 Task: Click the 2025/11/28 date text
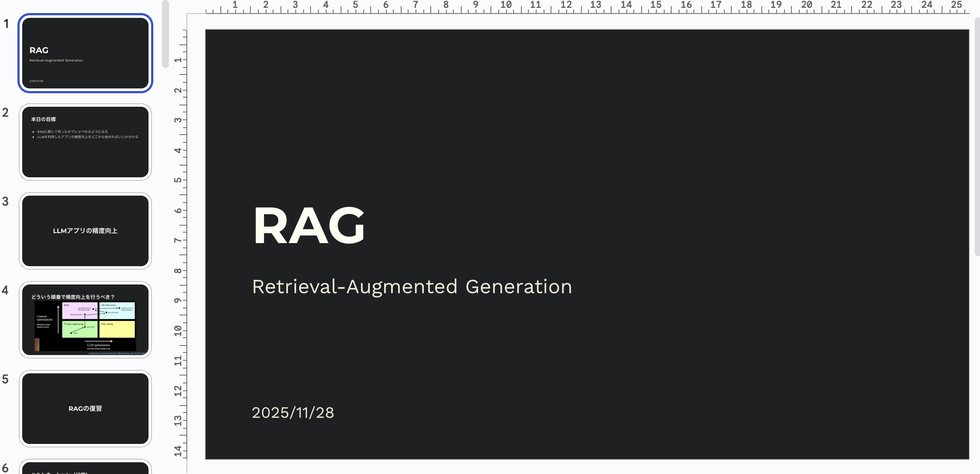click(x=293, y=413)
